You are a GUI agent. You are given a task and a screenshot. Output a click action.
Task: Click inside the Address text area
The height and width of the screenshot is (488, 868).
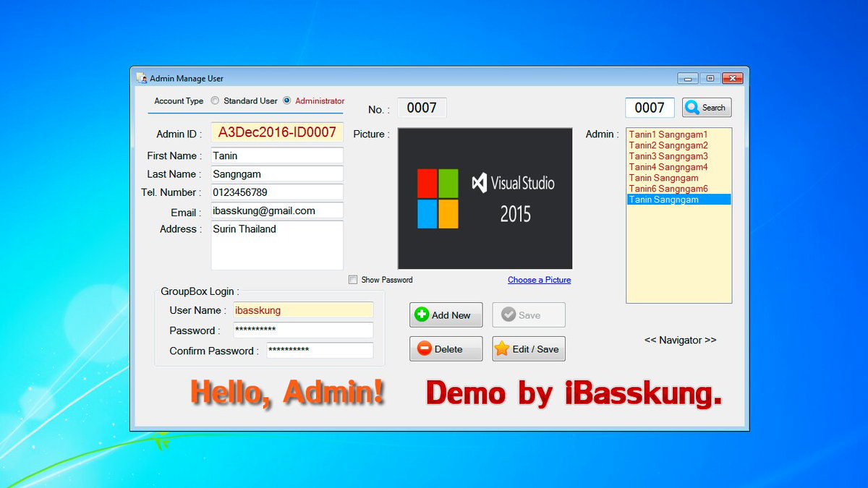coord(277,245)
